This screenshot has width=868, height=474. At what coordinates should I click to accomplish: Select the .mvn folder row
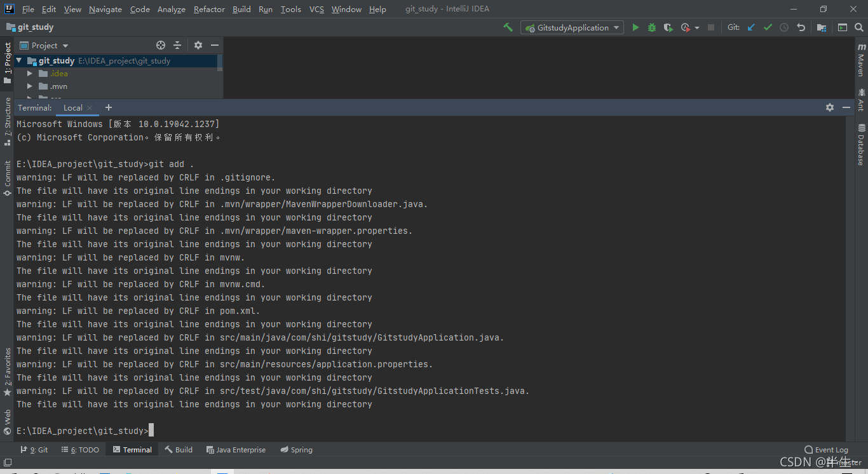pos(116,86)
